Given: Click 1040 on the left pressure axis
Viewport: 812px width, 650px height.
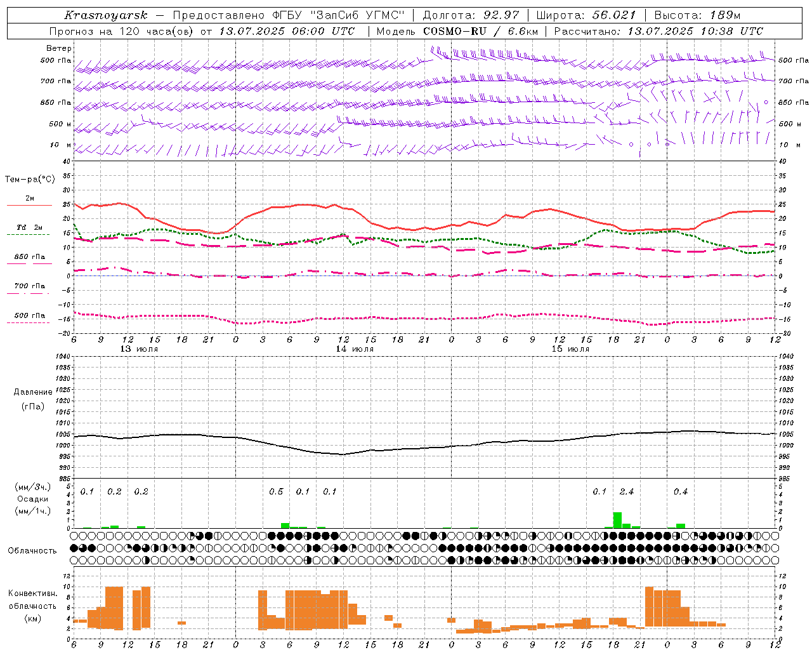Looking at the screenshot, I should click(x=62, y=357).
